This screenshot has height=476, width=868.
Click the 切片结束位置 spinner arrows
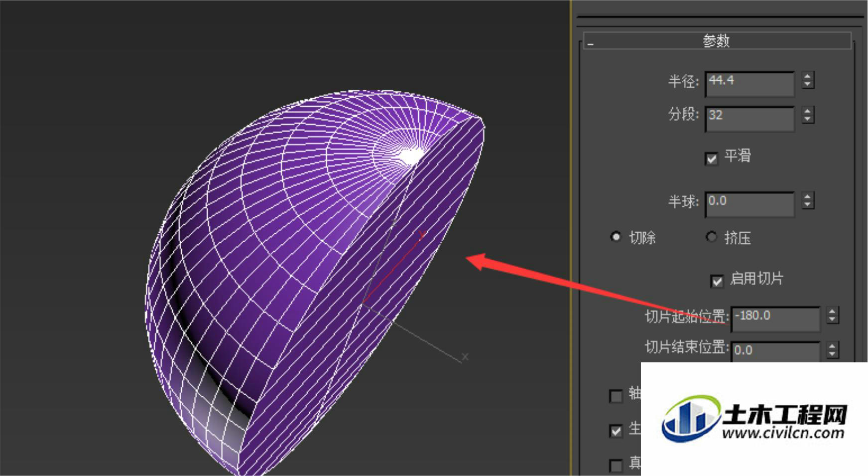[x=832, y=349]
